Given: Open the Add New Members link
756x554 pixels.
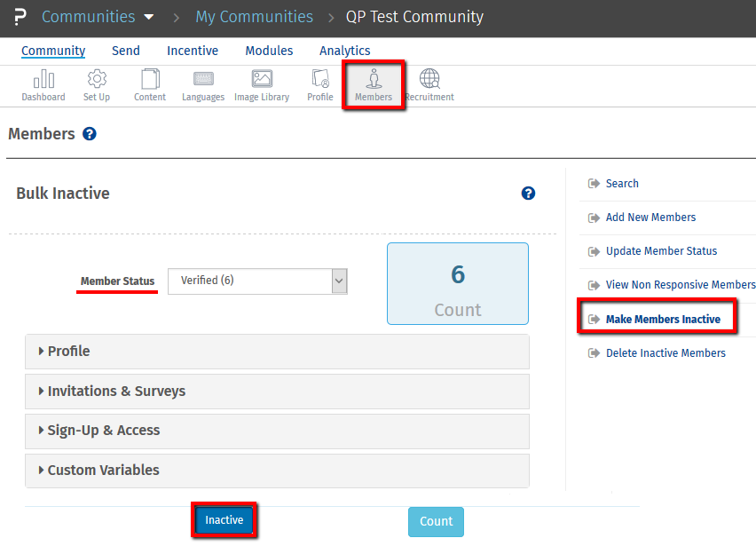Looking at the screenshot, I should pos(651,218).
